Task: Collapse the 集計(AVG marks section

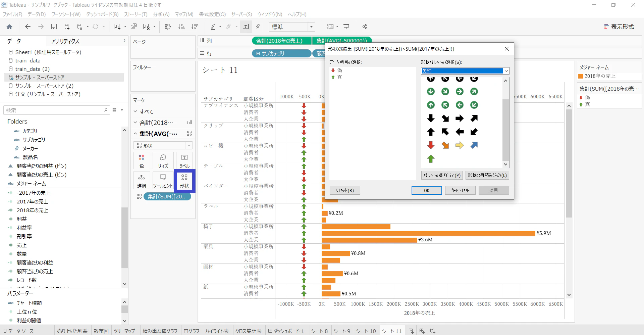Action: [x=136, y=134]
